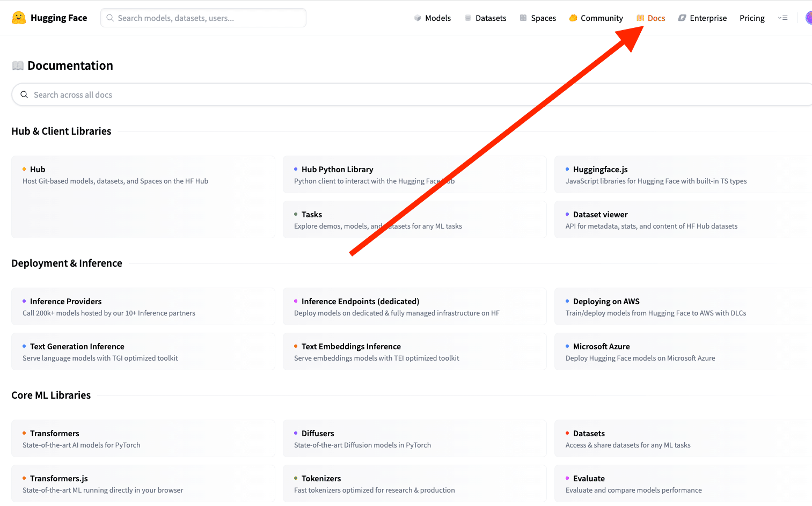Open the Hub documentation card
The image size is (812, 506).
tap(143, 196)
